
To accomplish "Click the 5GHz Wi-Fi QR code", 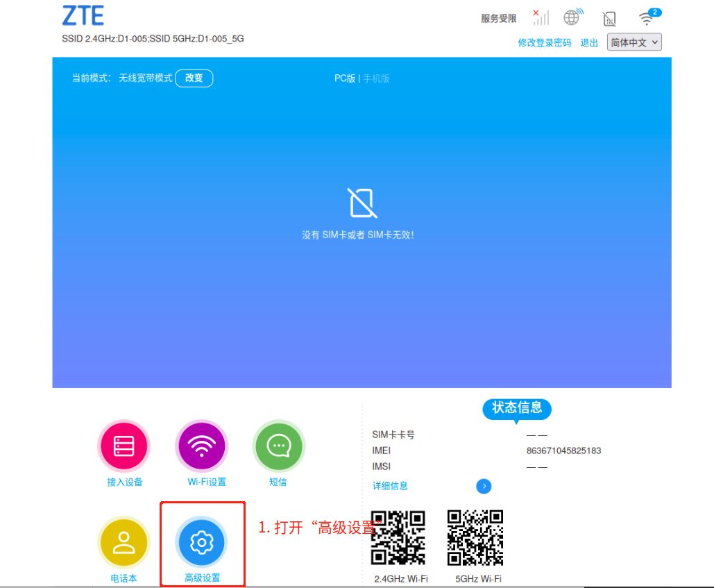I will [x=475, y=538].
